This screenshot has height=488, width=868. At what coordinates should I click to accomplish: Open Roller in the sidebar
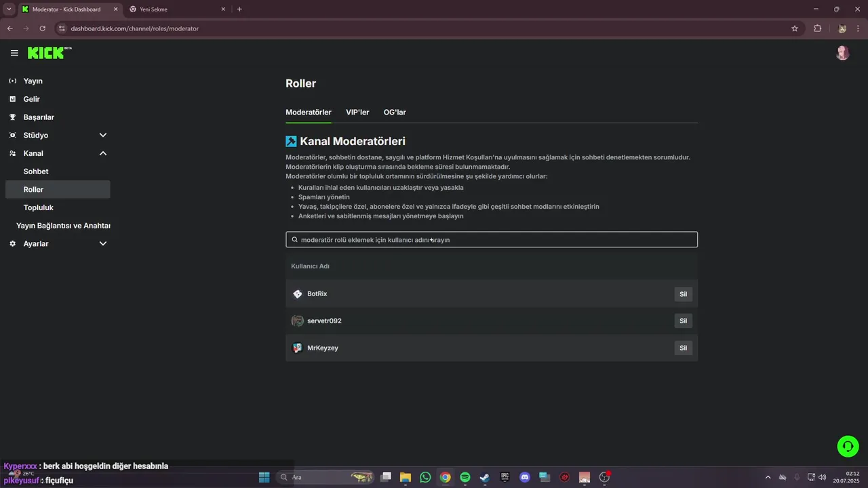pos(57,190)
